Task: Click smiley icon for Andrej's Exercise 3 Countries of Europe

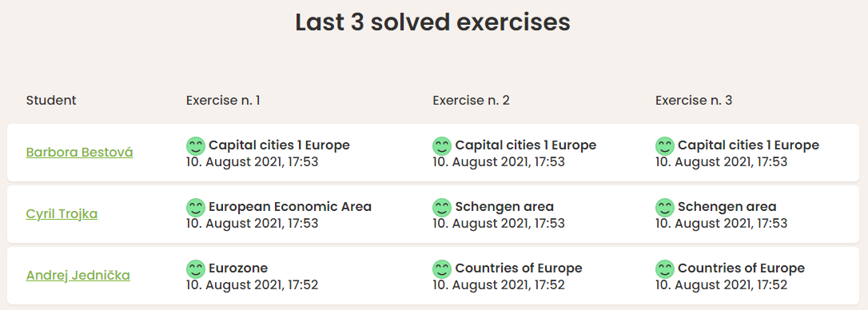Action: (x=665, y=269)
